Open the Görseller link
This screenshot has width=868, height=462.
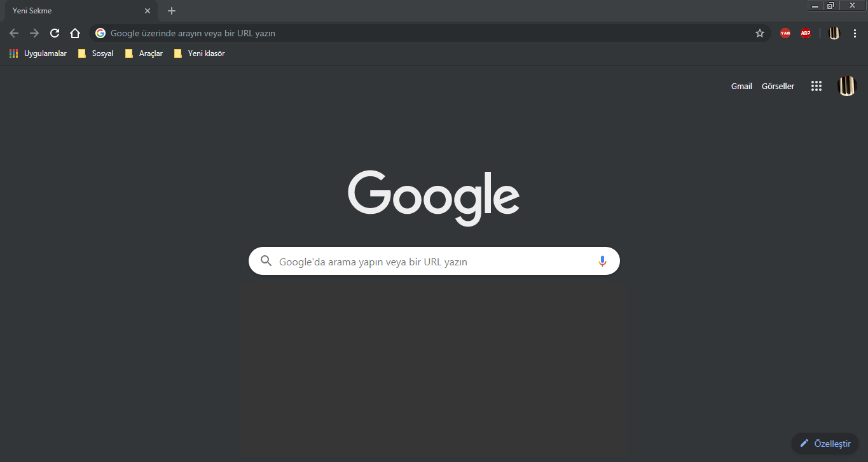778,86
